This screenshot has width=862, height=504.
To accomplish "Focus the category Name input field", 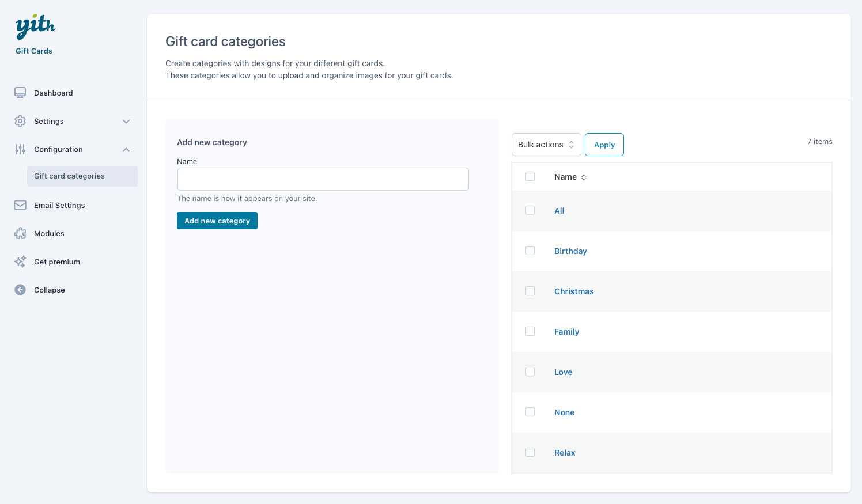I will 323,179.
